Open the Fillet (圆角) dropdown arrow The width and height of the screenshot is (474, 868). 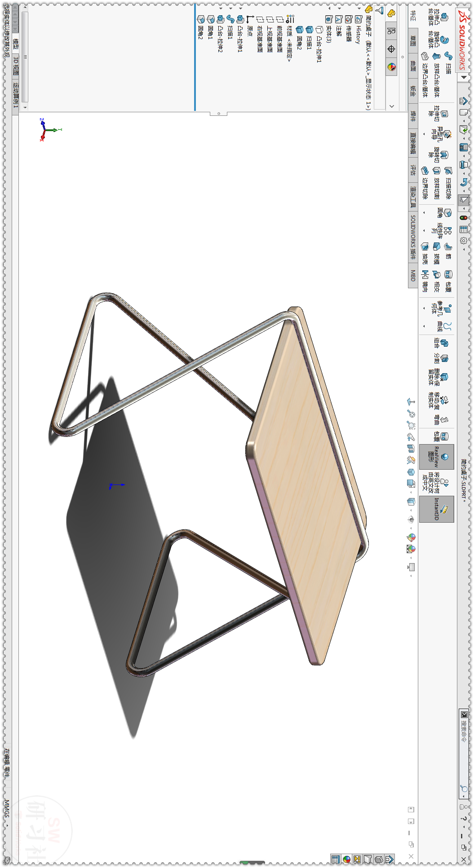(424, 213)
